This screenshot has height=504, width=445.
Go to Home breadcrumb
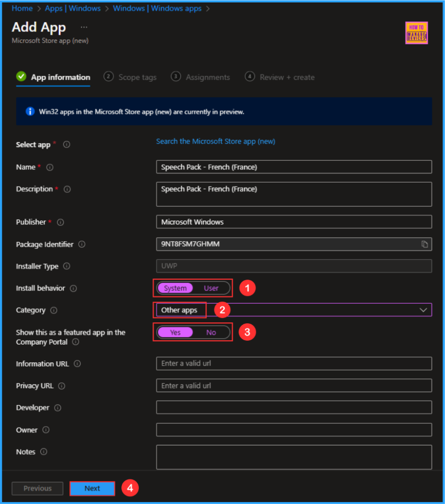point(22,8)
